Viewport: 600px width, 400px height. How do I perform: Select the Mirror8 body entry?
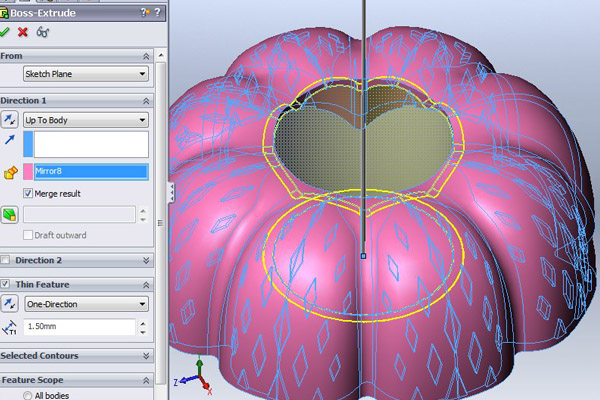(x=91, y=171)
